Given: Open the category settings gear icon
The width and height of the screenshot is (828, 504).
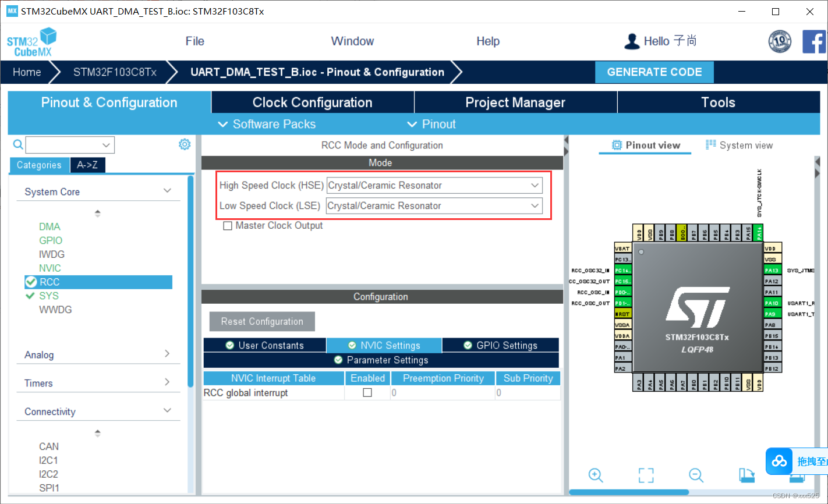Looking at the screenshot, I should point(185,144).
